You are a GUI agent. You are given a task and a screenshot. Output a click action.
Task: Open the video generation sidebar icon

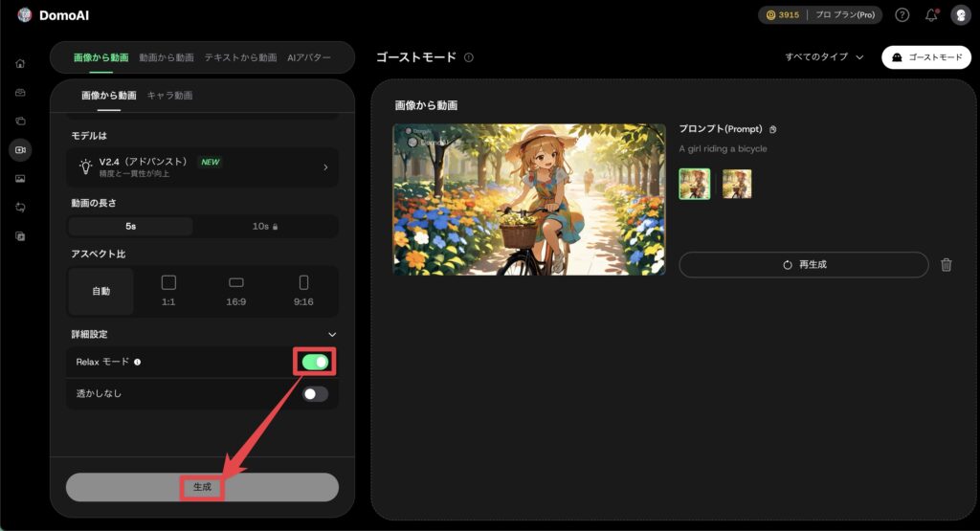tap(20, 150)
